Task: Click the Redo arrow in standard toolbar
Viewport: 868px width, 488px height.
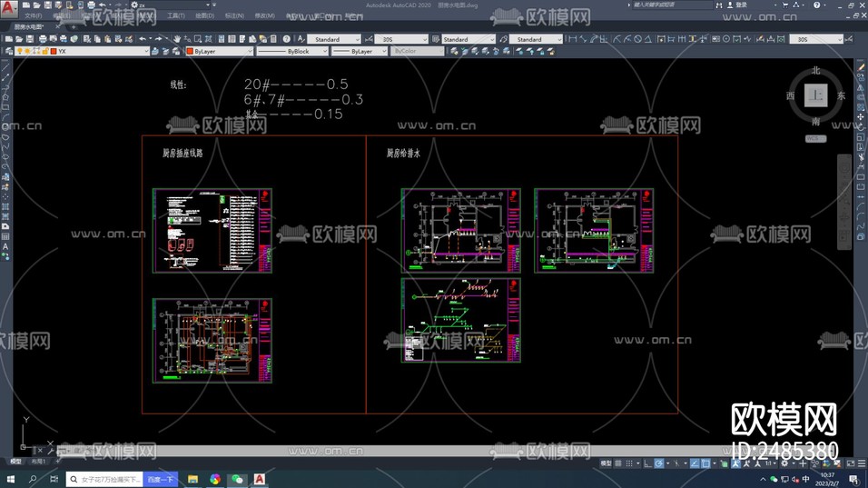Action: (159, 39)
